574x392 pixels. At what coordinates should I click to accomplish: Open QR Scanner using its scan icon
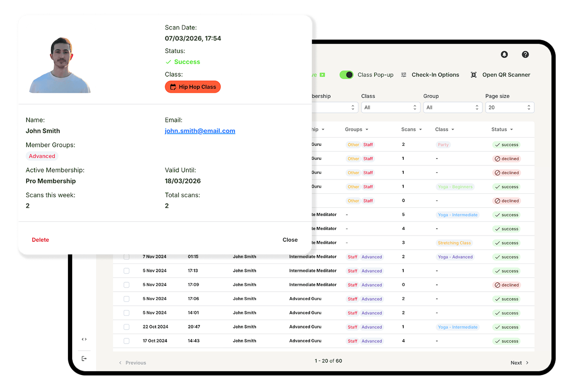tap(473, 75)
